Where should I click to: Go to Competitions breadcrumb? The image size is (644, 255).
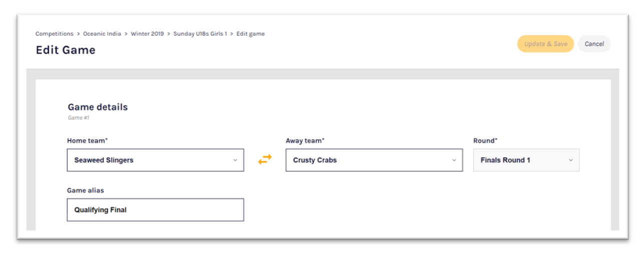[x=54, y=34]
